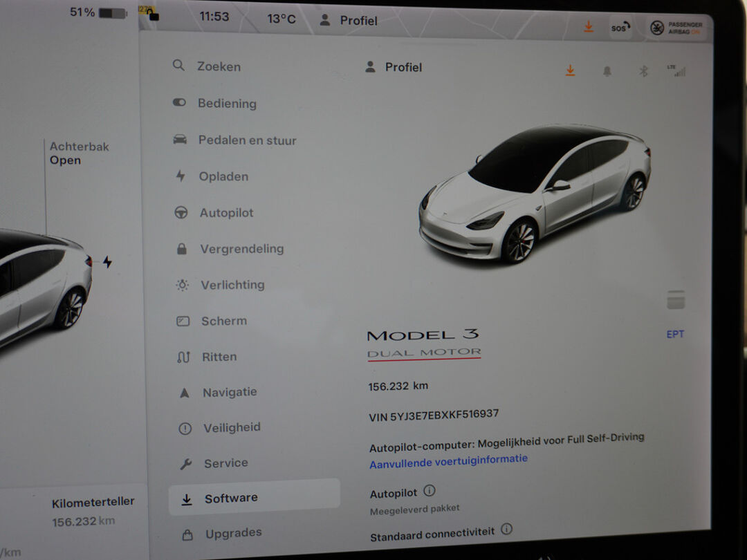This screenshot has height=560, width=747.
Task: Click the DUAL MOTOR badge
Action: (424, 353)
